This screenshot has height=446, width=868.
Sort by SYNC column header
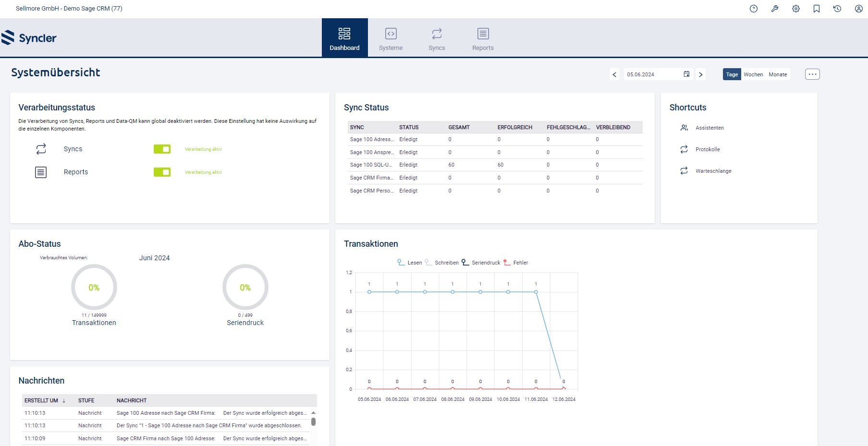point(372,127)
